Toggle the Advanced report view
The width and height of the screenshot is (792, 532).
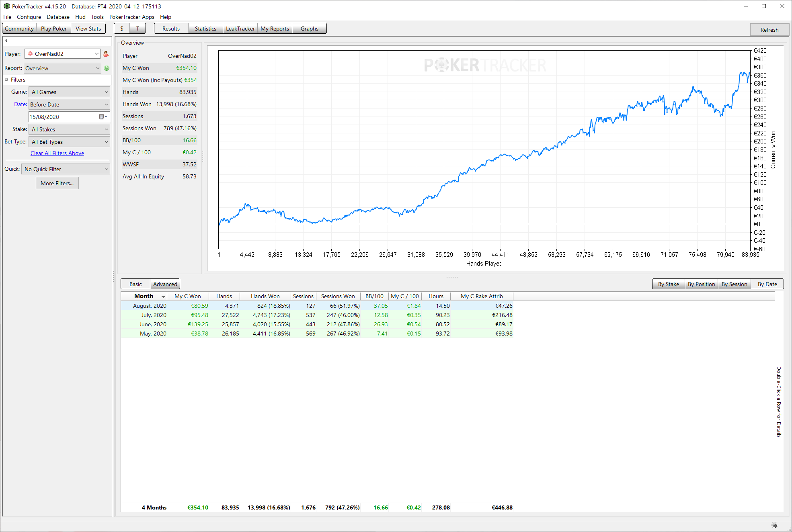tap(165, 284)
